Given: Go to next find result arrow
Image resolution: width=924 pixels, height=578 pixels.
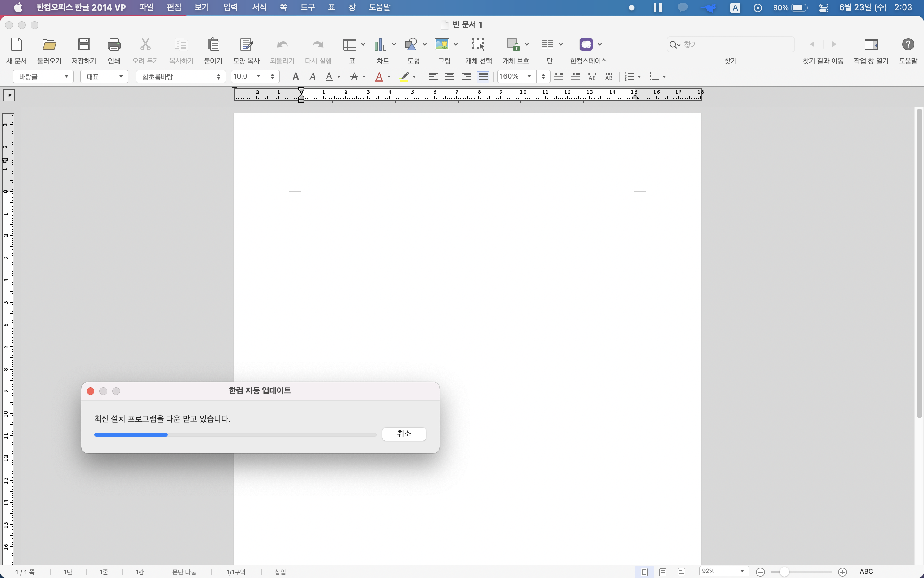Looking at the screenshot, I should click(834, 44).
